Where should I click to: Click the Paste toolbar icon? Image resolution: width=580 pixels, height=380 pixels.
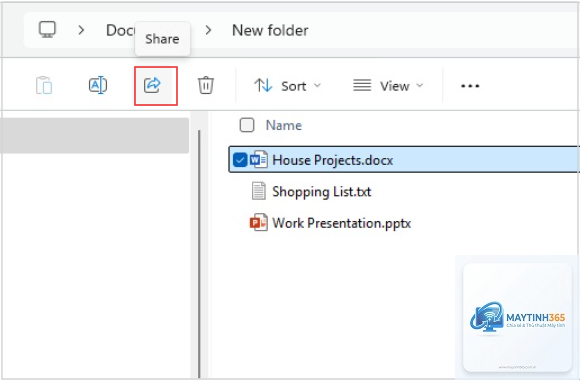[44, 85]
